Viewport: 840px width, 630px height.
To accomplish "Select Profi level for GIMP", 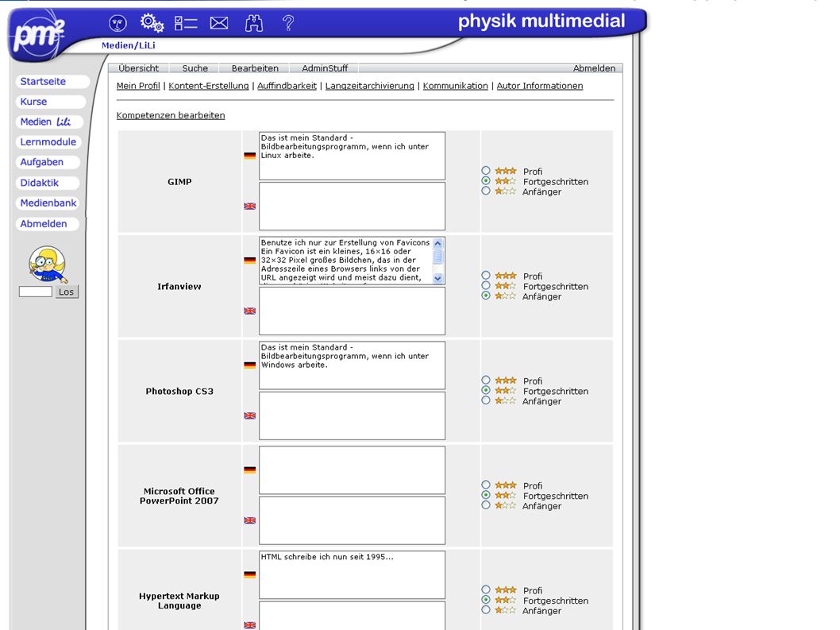I will pyautogui.click(x=486, y=171).
